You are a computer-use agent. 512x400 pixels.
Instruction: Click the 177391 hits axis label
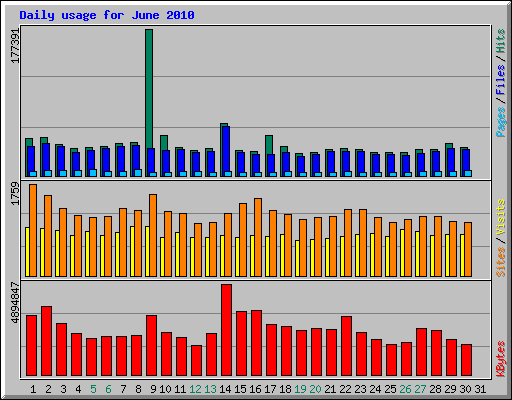tap(15, 46)
